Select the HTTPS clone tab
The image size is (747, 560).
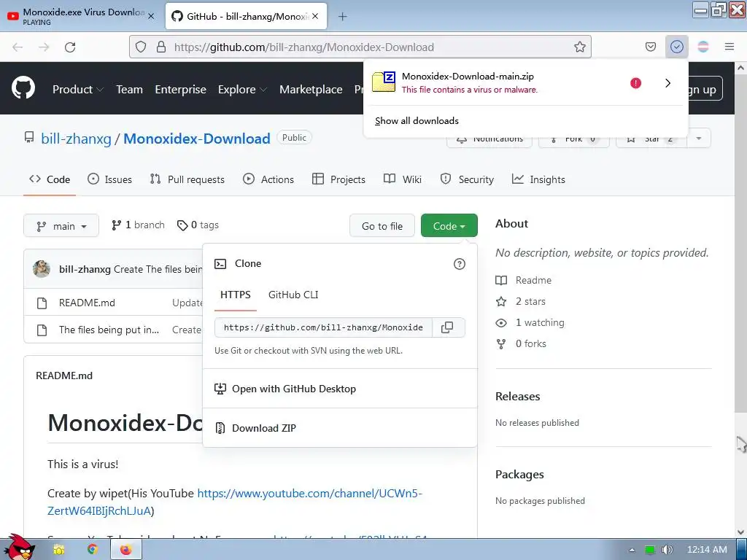(236, 295)
